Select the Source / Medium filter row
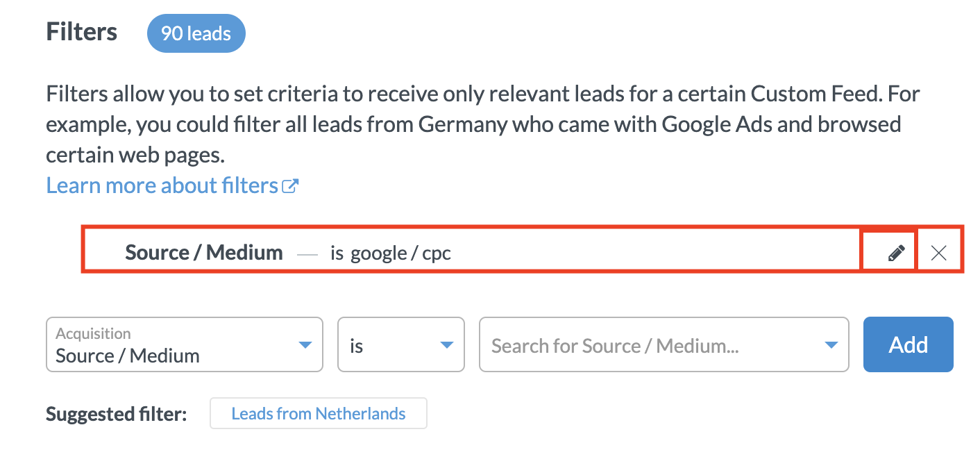This screenshot has height=450, width=980. tap(471, 253)
